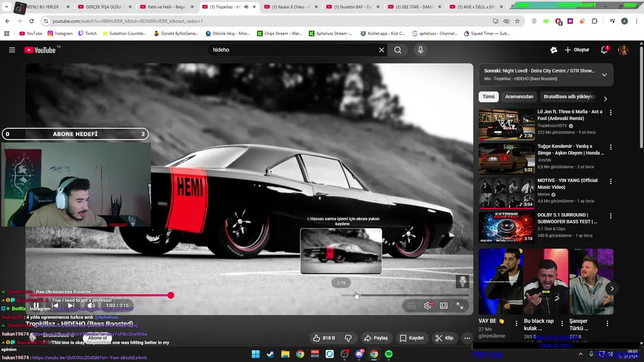Open the YouTube account avatar menu

[623, 50]
